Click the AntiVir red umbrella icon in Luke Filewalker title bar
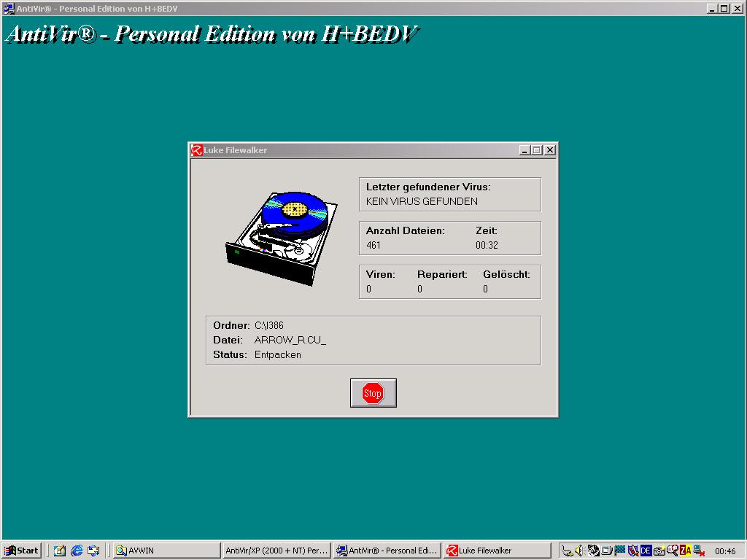 pyautogui.click(x=197, y=150)
